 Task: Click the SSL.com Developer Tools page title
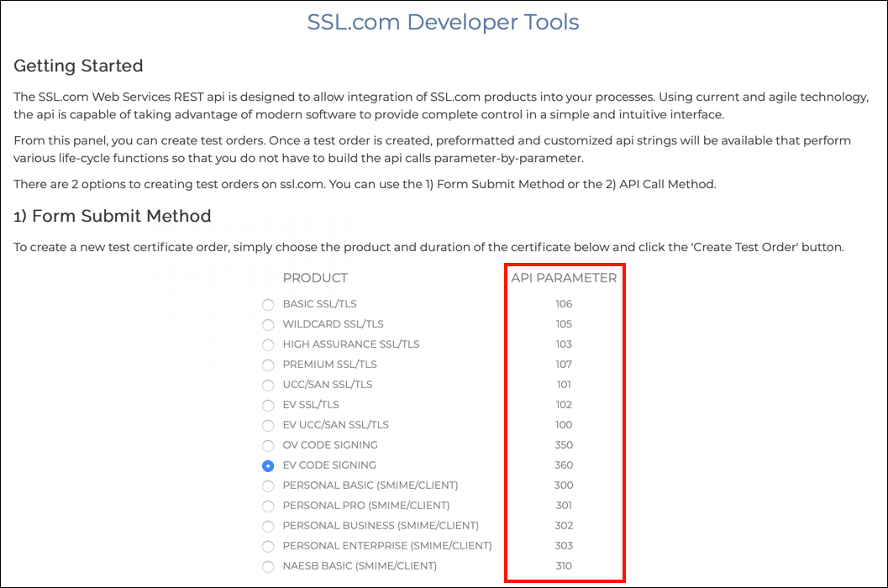coord(443,22)
